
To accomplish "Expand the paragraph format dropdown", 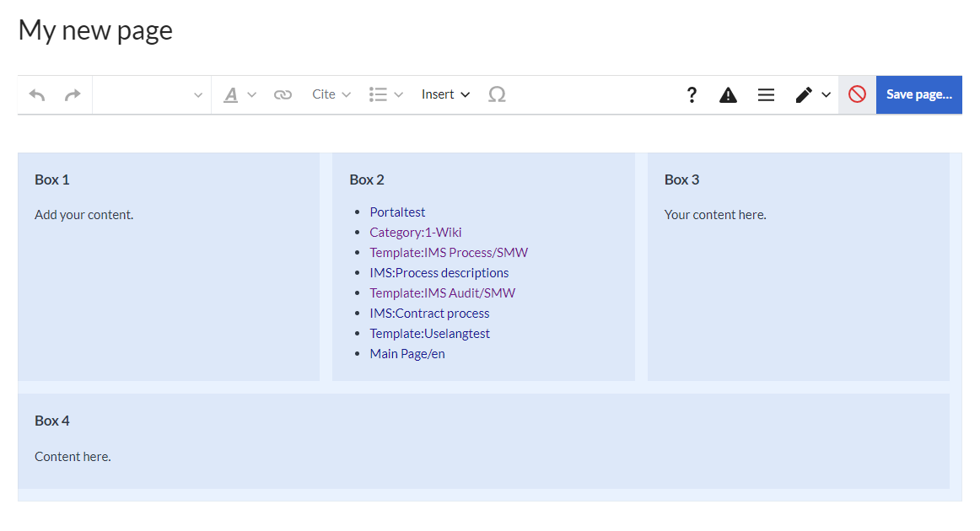I will tap(152, 95).
